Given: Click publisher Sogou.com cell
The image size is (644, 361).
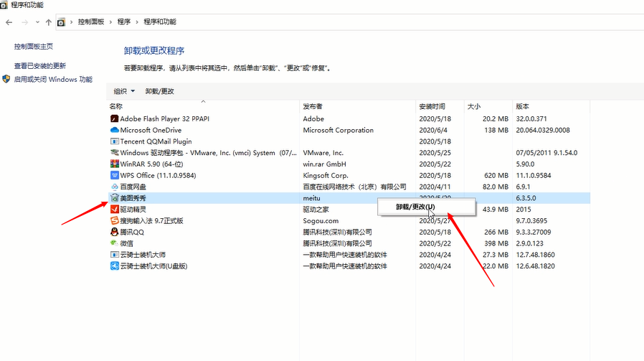Looking at the screenshot, I should [321, 221].
